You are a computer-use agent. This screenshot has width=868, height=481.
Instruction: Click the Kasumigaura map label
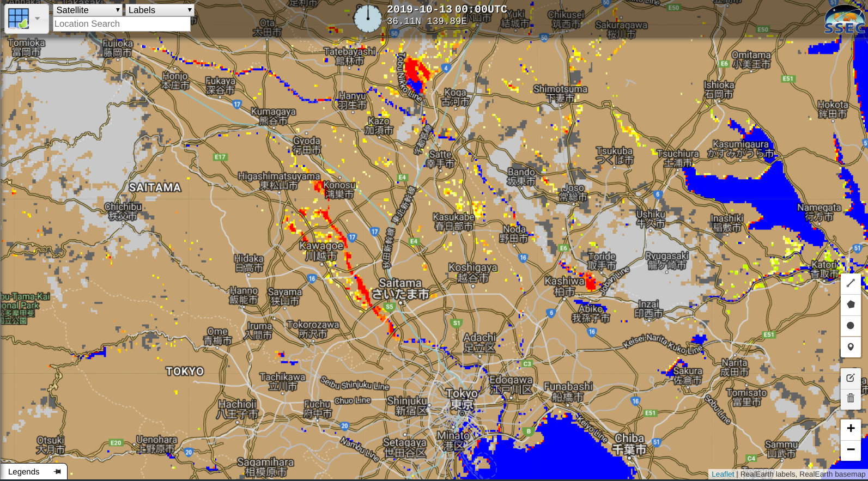coord(740,149)
